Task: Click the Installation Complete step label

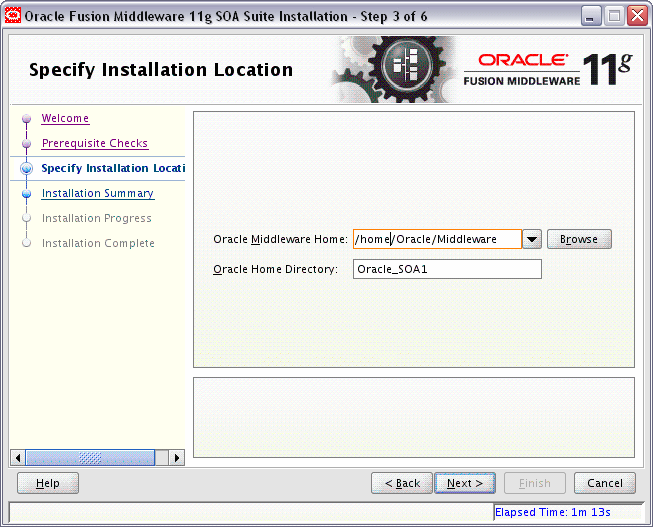Action: click(98, 243)
